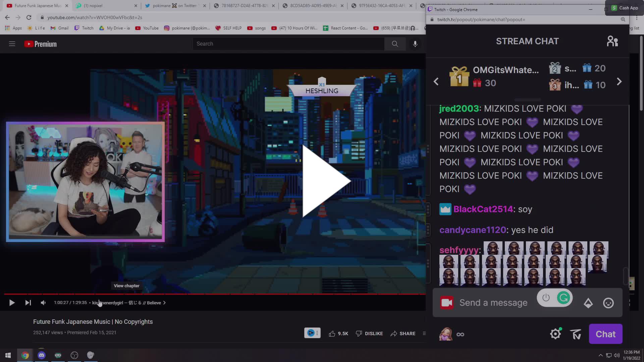Open the Bits cheer icon in chat
This screenshot has width=644, height=362.
point(588,303)
